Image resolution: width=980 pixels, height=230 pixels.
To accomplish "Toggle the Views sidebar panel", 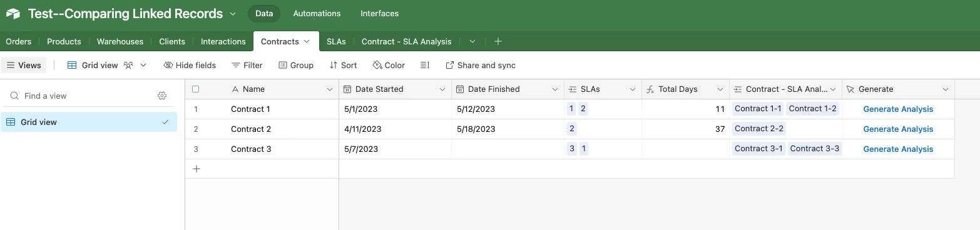I will pyautogui.click(x=24, y=65).
